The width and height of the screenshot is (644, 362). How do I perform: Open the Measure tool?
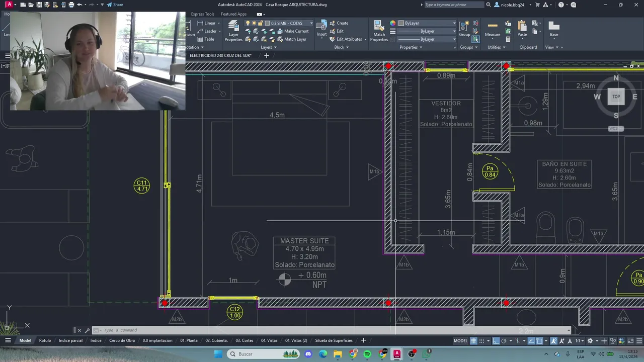point(493,28)
